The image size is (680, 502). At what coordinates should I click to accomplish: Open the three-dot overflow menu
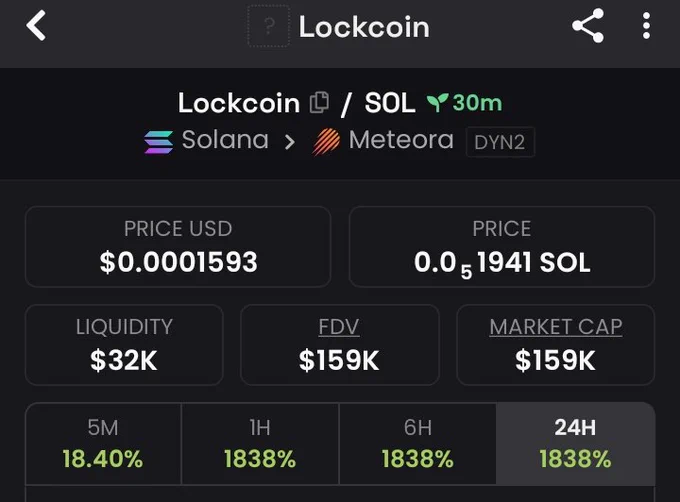(x=646, y=26)
